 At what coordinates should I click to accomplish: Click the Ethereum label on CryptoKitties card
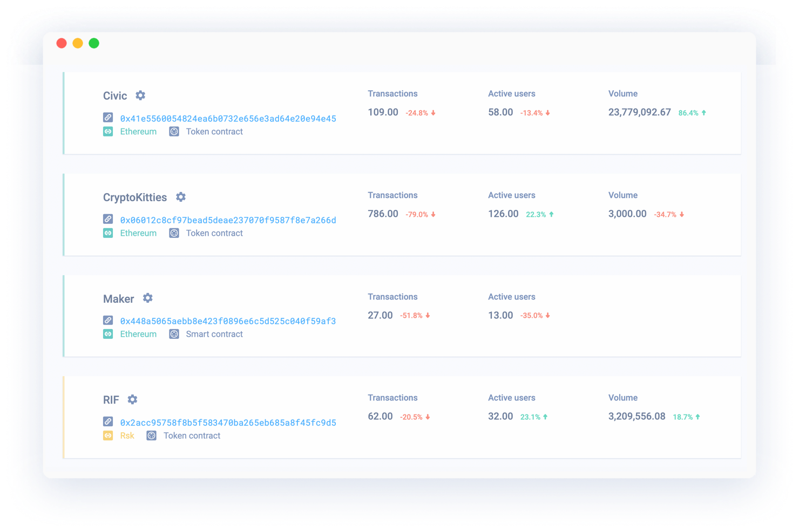tap(138, 233)
